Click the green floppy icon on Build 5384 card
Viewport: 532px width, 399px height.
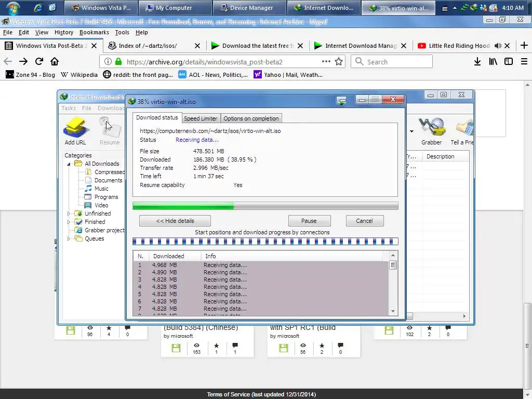coord(176,348)
